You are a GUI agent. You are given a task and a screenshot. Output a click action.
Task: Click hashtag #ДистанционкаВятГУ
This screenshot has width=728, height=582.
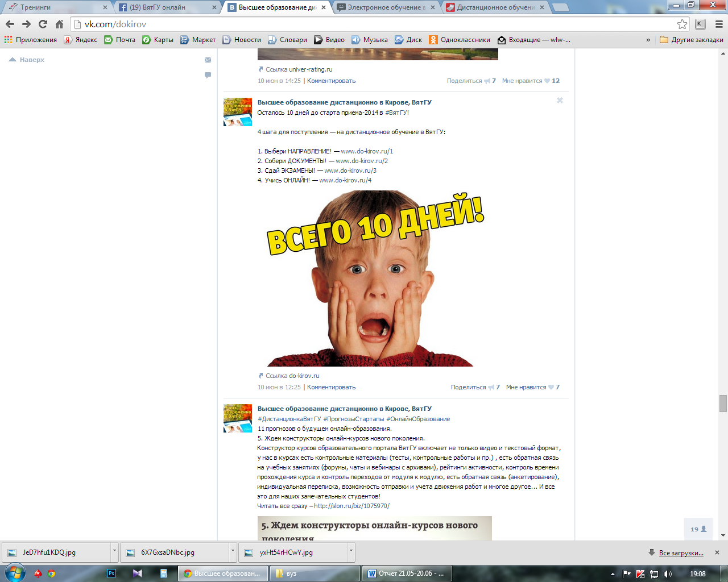289,419
